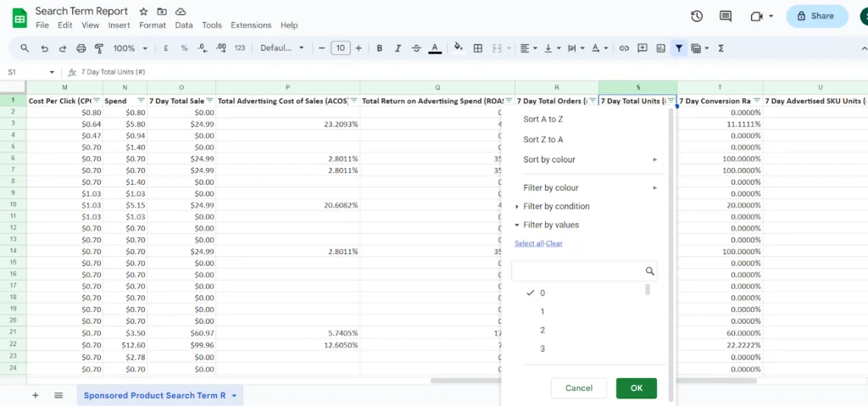Screen dimensions: 868x406
Task: Open the text wrapping dropdown
Action: [x=576, y=48]
